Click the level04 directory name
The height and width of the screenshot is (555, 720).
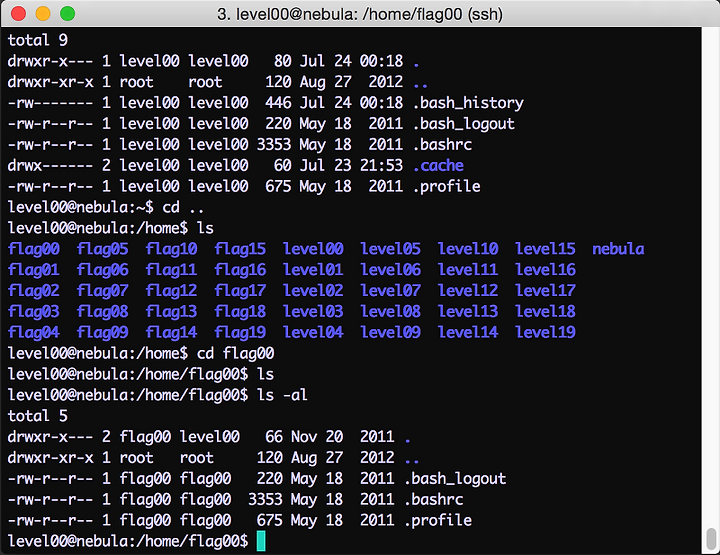(x=314, y=332)
